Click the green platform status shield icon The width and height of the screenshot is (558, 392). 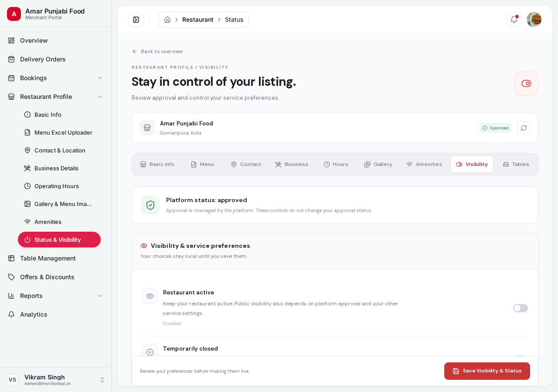click(150, 205)
